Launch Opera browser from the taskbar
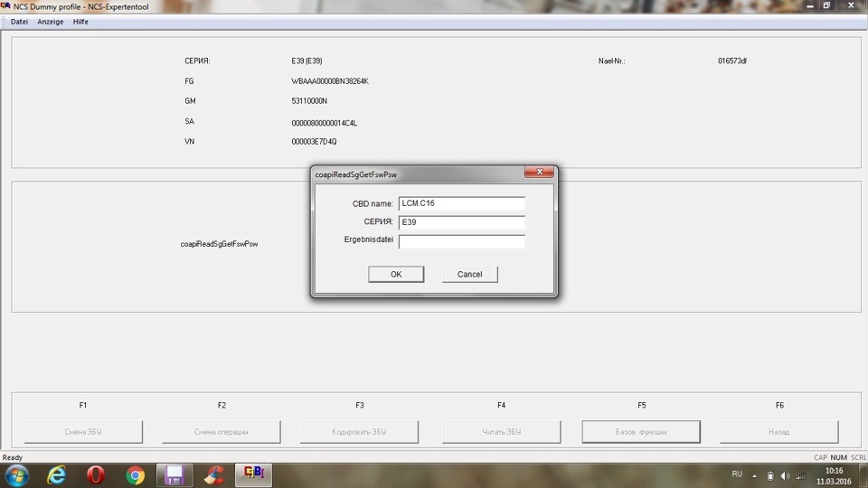The width and height of the screenshot is (868, 488). [x=95, y=475]
